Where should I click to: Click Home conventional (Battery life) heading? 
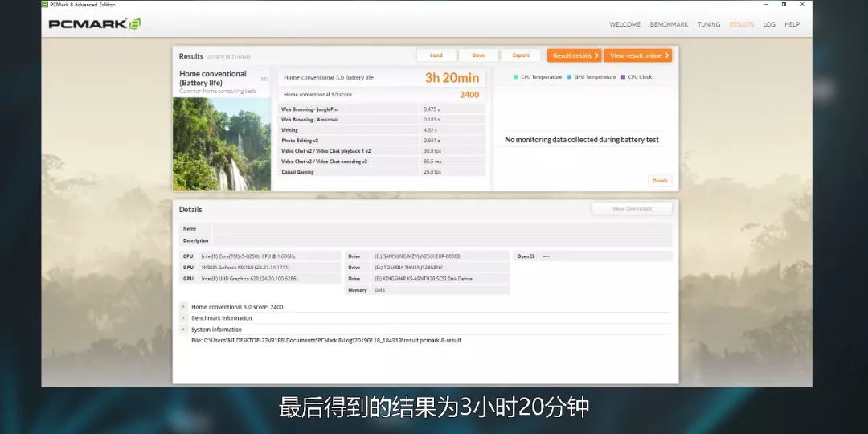[x=212, y=78]
